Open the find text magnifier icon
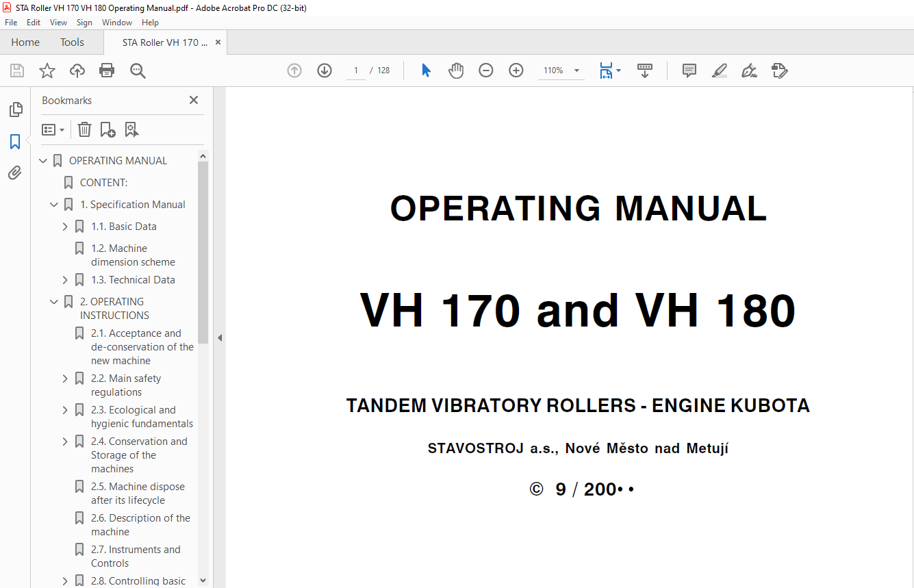This screenshot has height=588, width=914. [138, 71]
